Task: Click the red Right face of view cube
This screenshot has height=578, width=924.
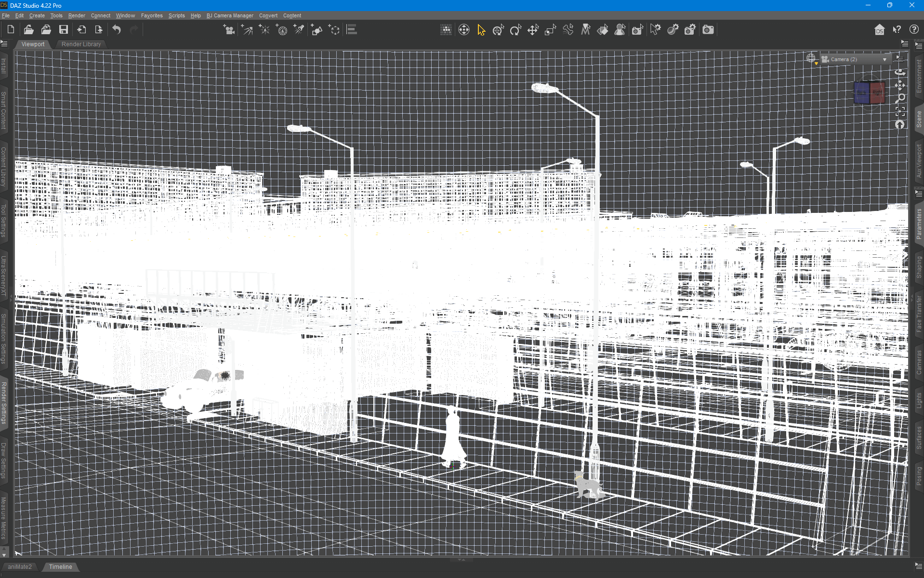Action: tap(877, 92)
